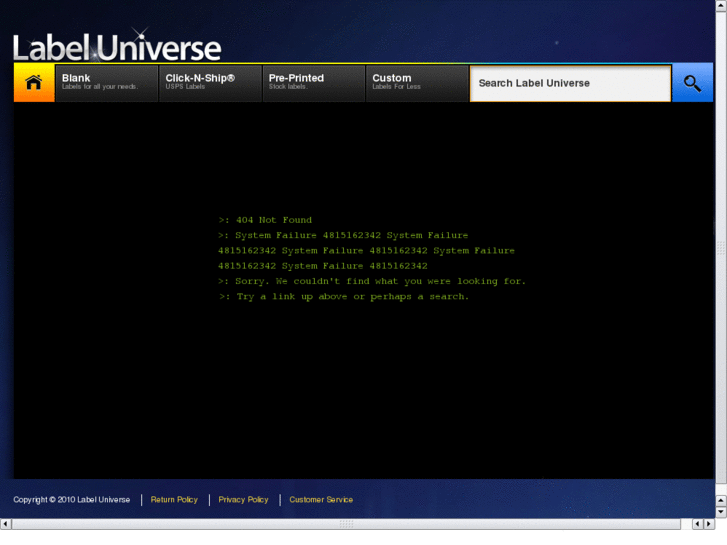Open the Blank labels menu

click(107, 83)
